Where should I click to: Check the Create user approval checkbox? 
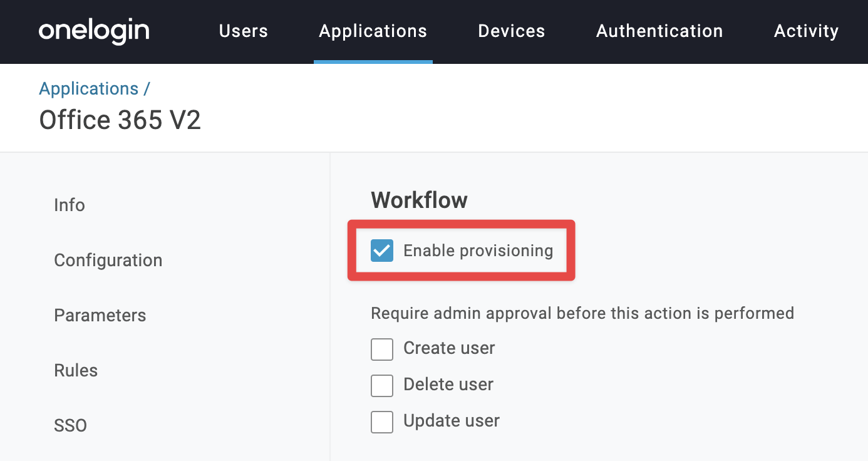click(382, 349)
